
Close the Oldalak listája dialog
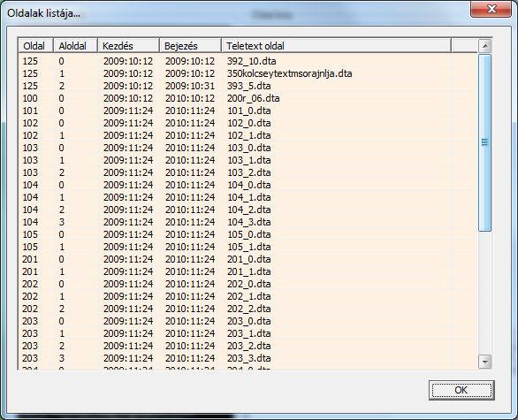pyautogui.click(x=491, y=9)
